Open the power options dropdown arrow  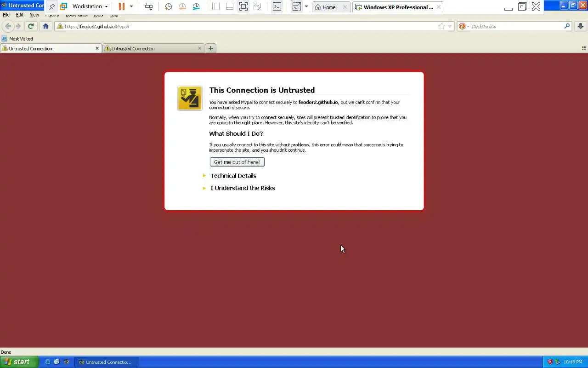point(131,6)
